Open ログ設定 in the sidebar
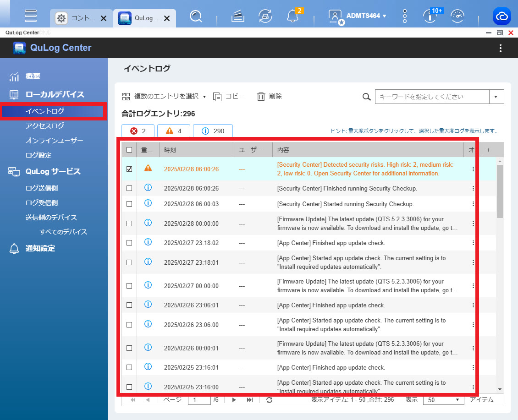 point(39,155)
